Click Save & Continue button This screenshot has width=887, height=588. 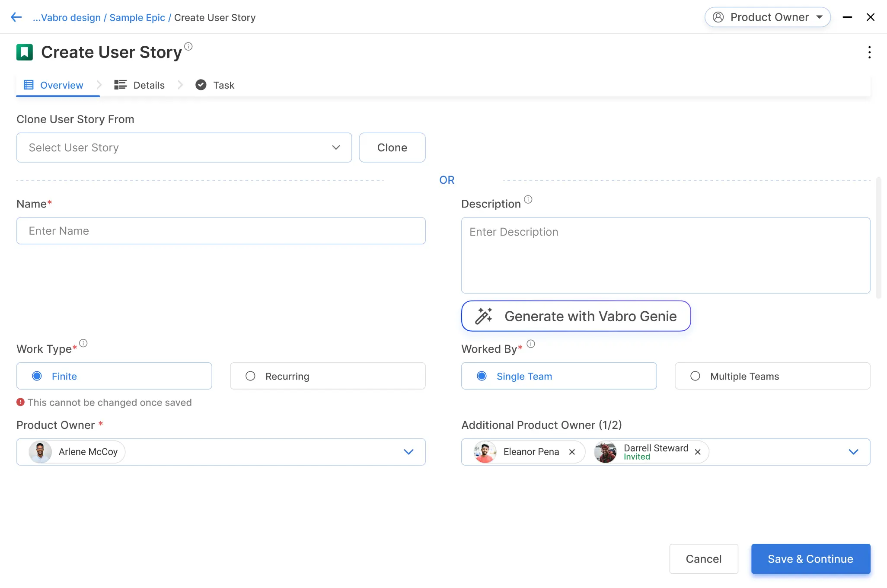[811, 559]
